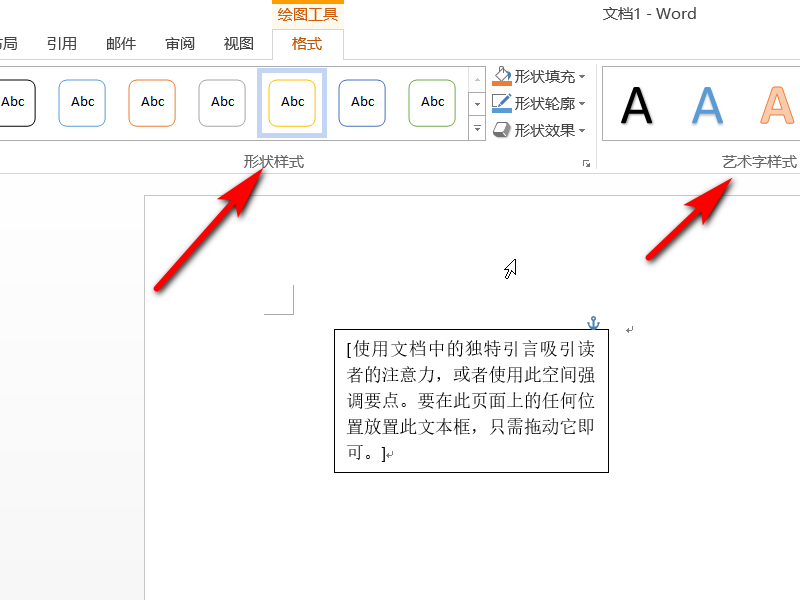This screenshot has width=800, height=600.
Task: Open the 审阅 ribbon tab
Action: tap(180, 44)
